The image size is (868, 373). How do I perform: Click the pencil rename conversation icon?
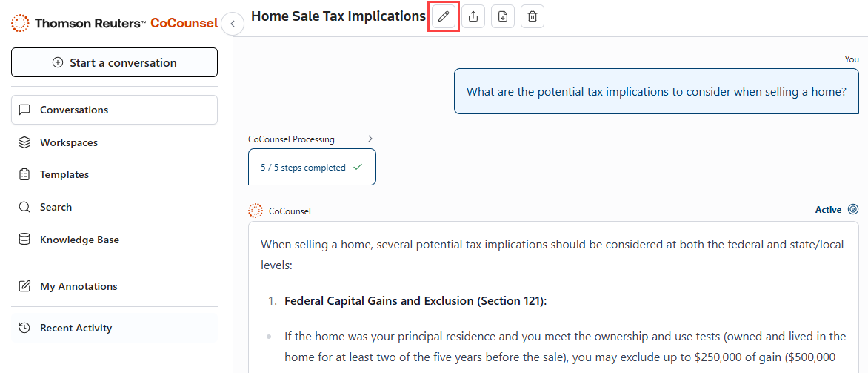pos(444,16)
